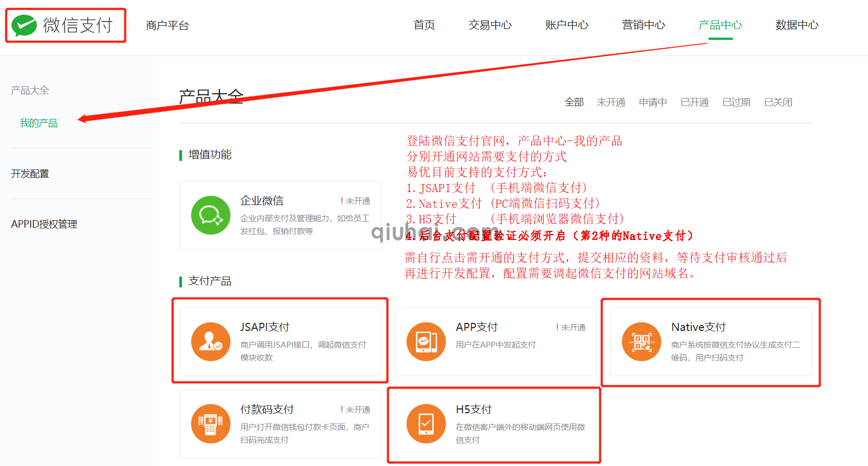Click the WeChat Pay green logo icon

(24, 25)
